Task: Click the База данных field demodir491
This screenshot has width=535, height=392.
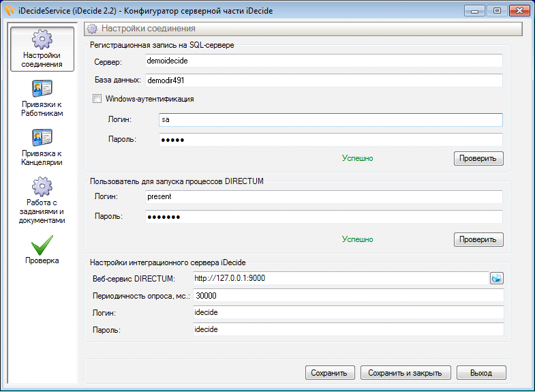Action: coord(324,80)
